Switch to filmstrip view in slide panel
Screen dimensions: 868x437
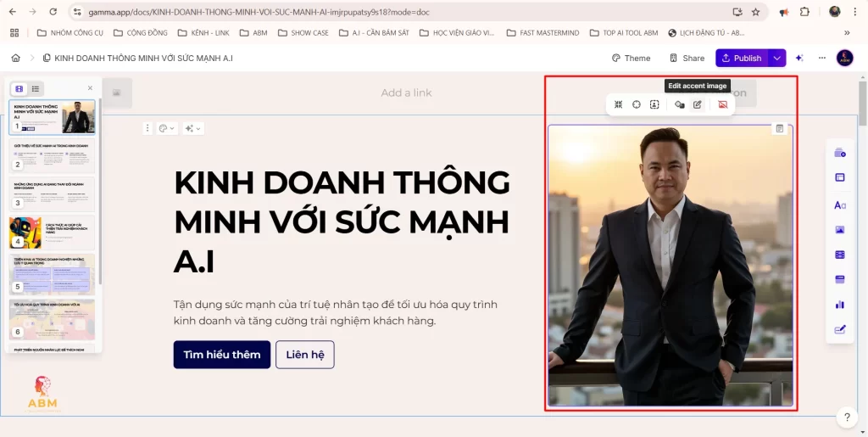pos(19,88)
